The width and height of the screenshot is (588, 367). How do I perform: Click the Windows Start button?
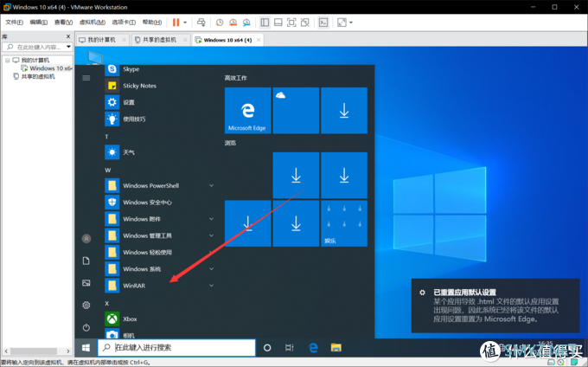point(86,348)
